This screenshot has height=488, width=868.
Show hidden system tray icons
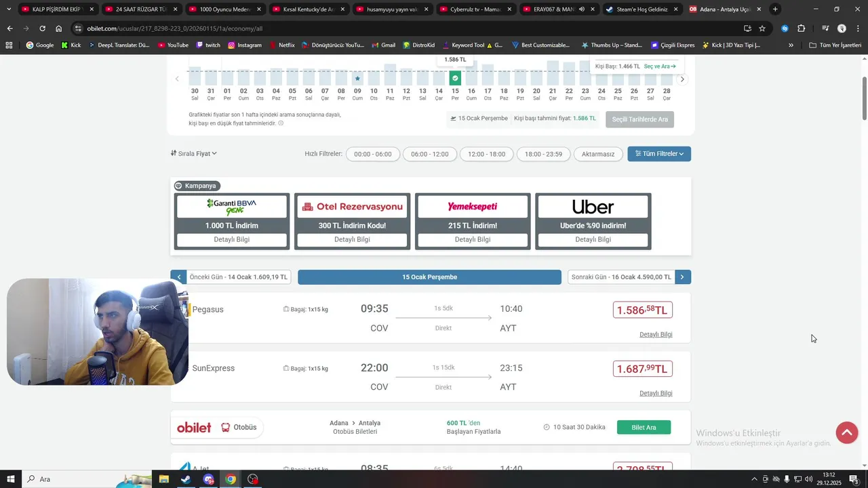click(x=754, y=479)
